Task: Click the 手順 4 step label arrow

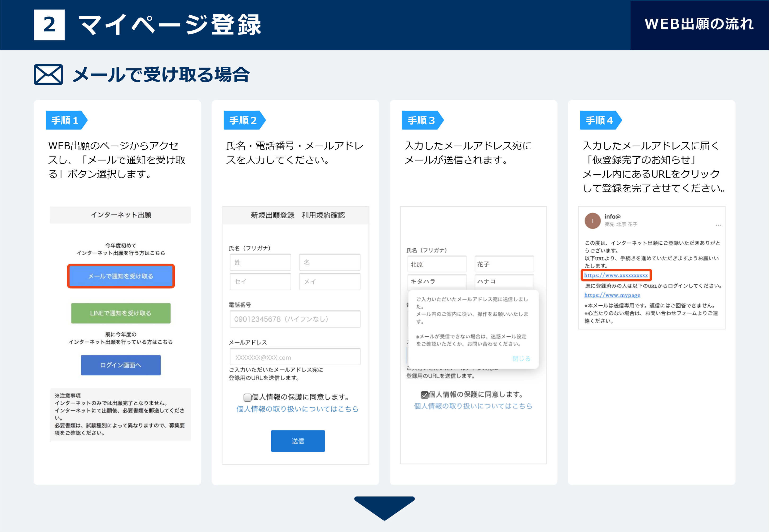Action: click(x=600, y=120)
